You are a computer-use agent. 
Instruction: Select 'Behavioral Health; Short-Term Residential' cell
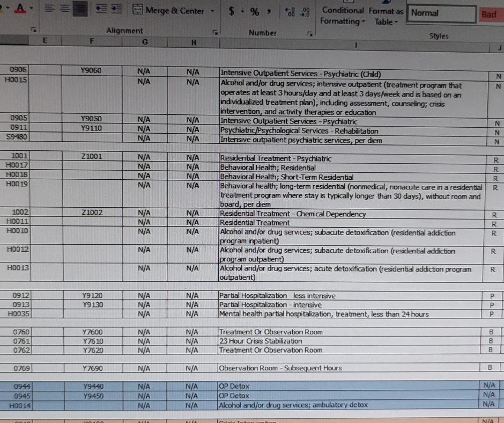(352, 177)
